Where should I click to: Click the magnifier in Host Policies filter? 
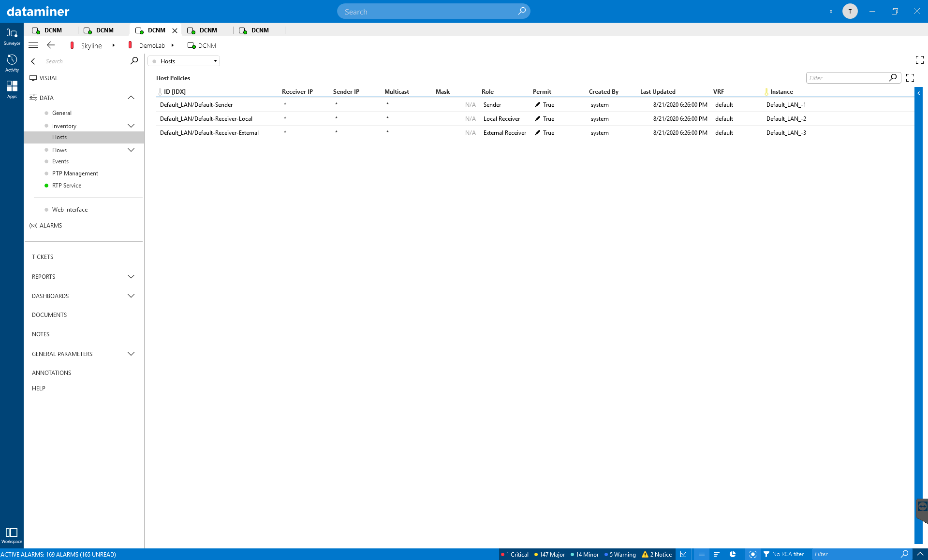point(893,77)
